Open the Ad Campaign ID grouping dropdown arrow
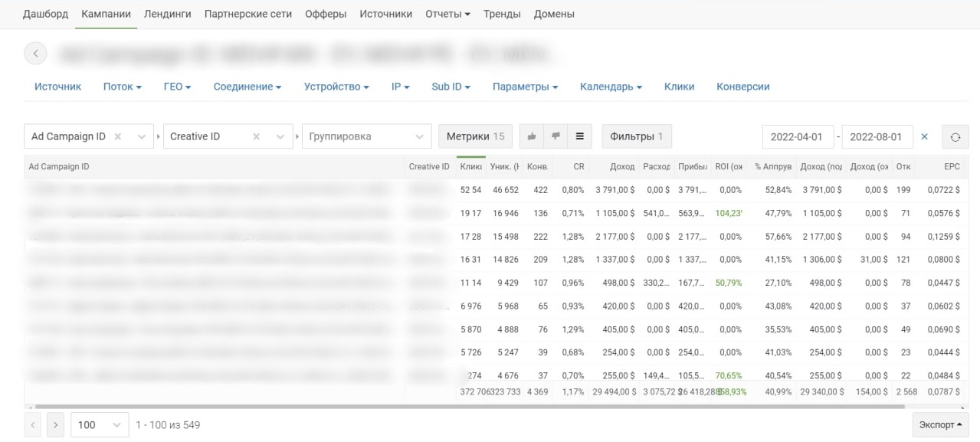The image size is (980, 442). click(x=142, y=136)
